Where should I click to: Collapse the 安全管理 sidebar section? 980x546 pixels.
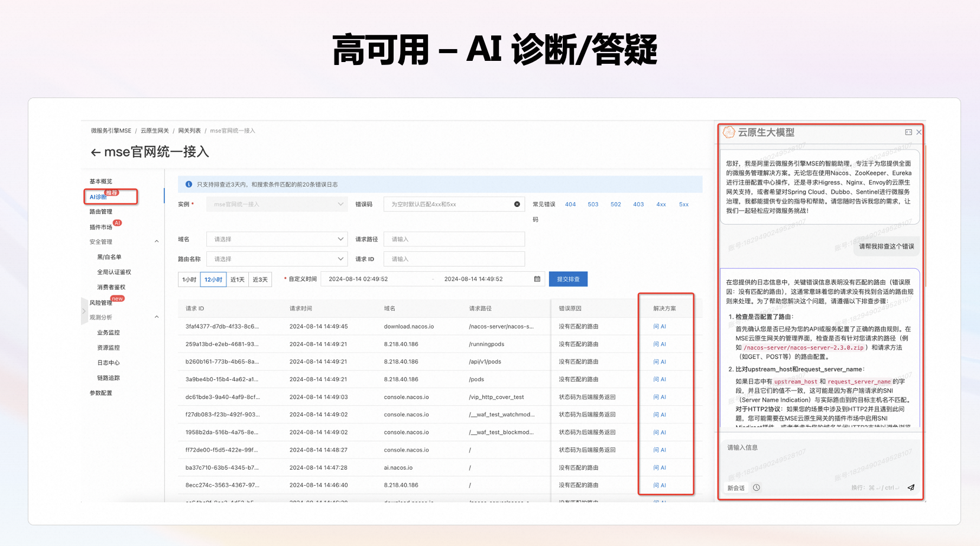pyautogui.click(x=157, y=242)
